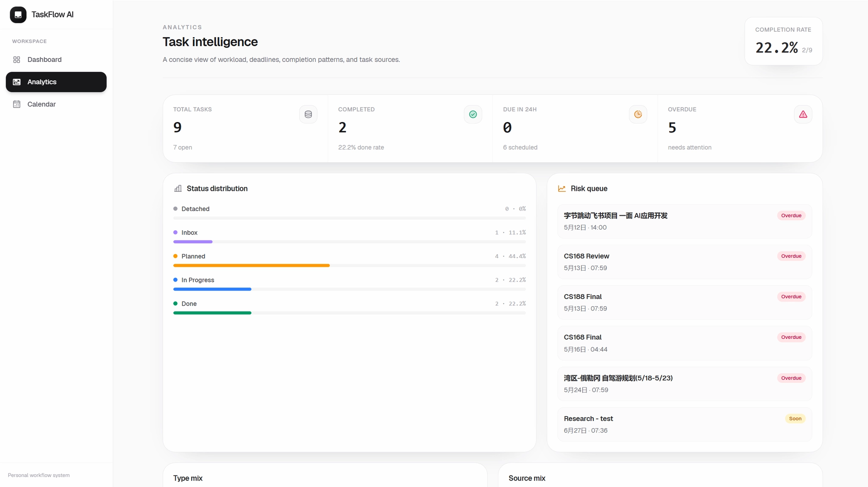Click the '5月12日 · 14:00' due date
This screenshot has height=487, width=868.
pyautogui.click(x=585, y=227)
